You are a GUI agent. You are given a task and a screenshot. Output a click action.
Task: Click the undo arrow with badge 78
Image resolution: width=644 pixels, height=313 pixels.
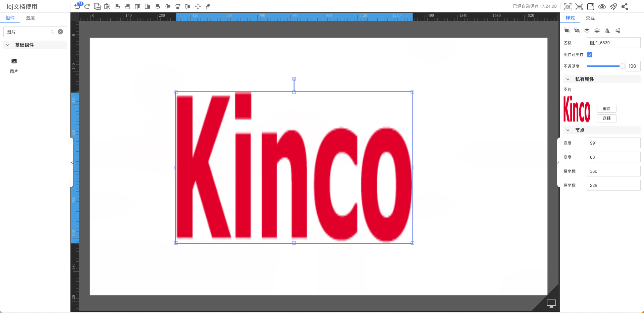click(x=78, y=6)
